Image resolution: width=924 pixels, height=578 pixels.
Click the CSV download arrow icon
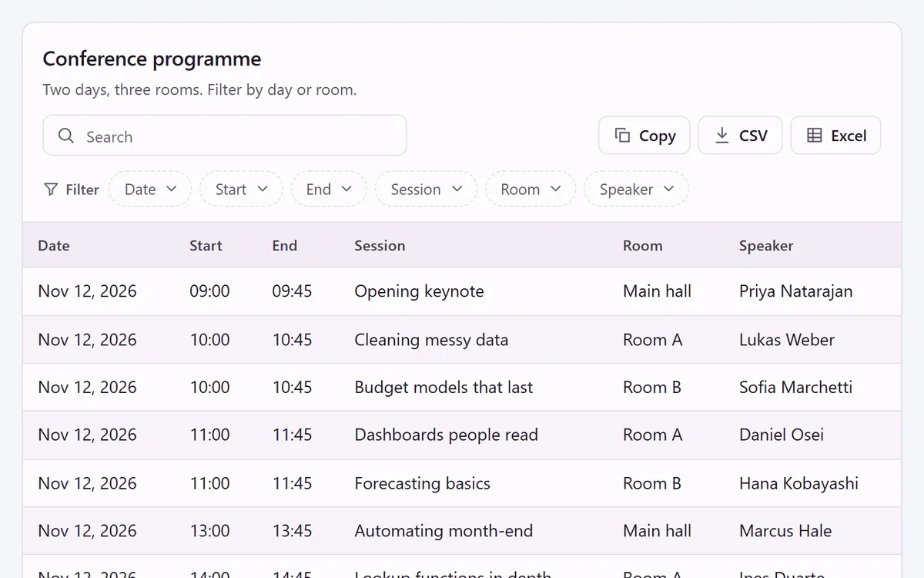point(721,136)
